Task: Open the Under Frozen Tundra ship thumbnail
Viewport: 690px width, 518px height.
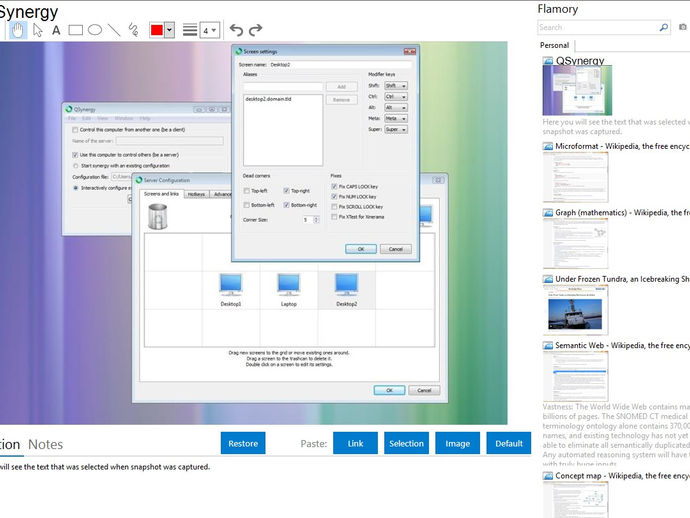Action: coord(575,310)
